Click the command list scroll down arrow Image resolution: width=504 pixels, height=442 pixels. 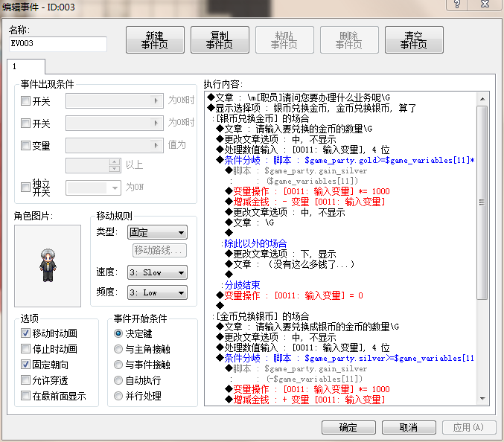click(x=482, y=399)
